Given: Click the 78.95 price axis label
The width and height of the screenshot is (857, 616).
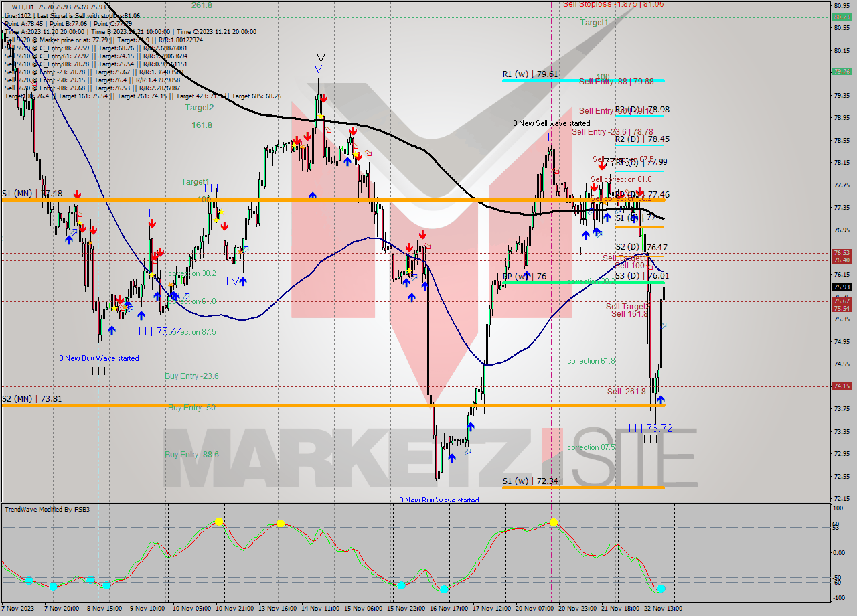Looking at the screenshot, I should (x=842, y=118).
